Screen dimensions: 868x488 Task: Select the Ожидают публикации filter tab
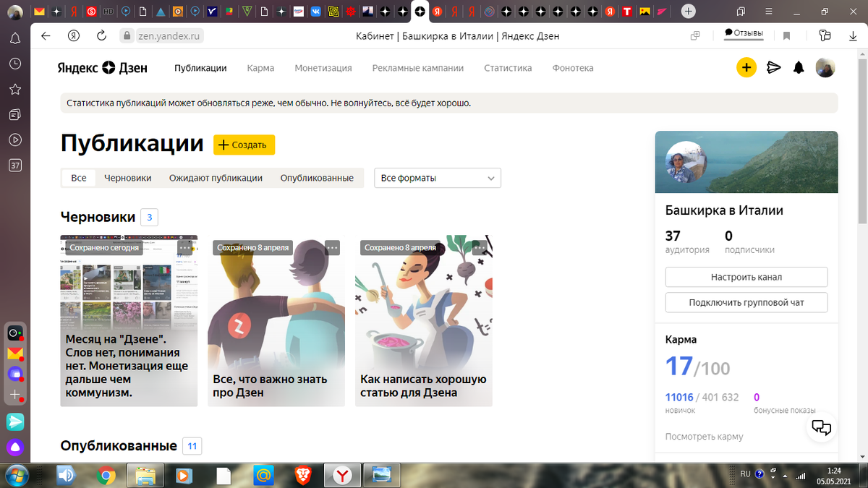216,178
